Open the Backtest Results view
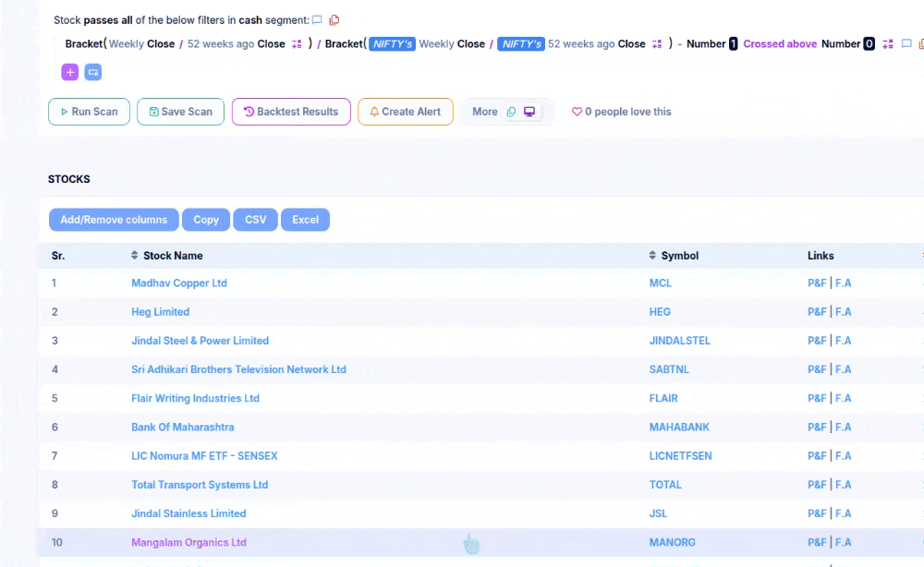Image resolution: width=924 pixels, height=567 pixels. (x=291, y=112)
